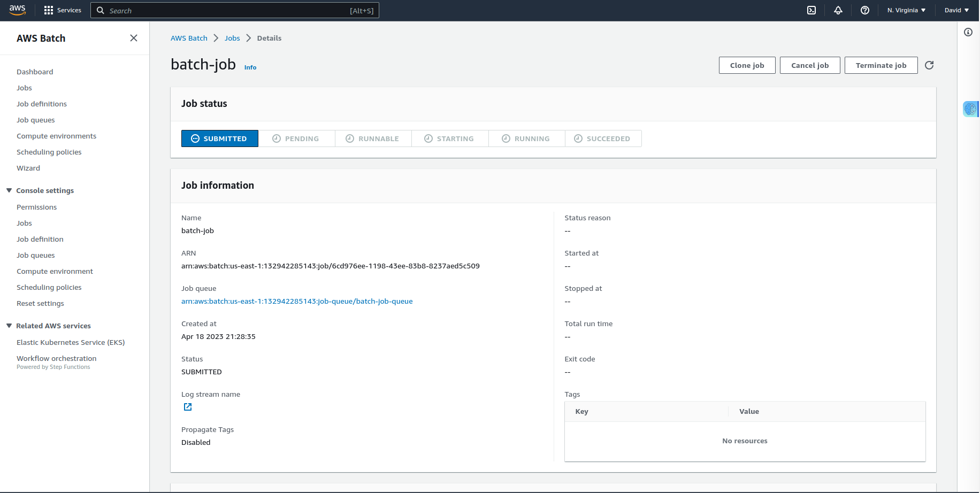
Task: Click the RUNNING status step
Action: pos(526,138)
